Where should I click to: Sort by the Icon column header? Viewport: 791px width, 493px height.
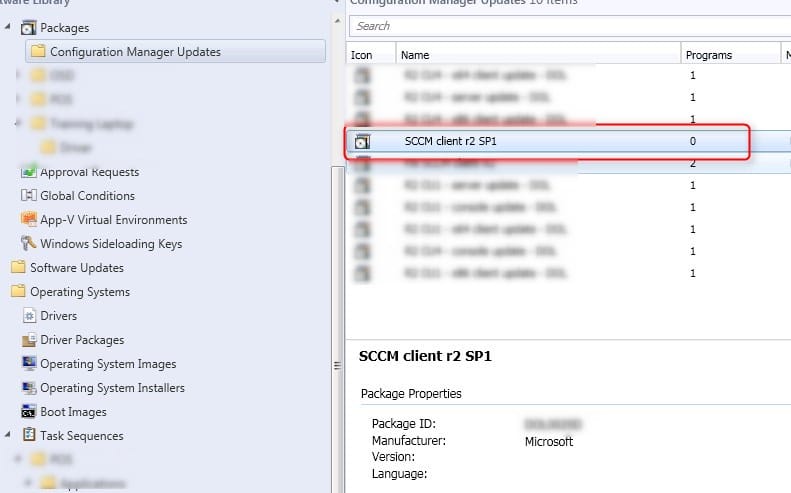tap(371, 55)
